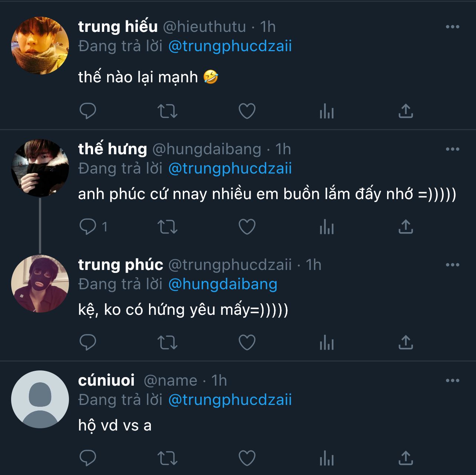This screenshot has width=476, height=475.
Task: Open more options for cúniuoi's tweet
Action: click(452, 380)
